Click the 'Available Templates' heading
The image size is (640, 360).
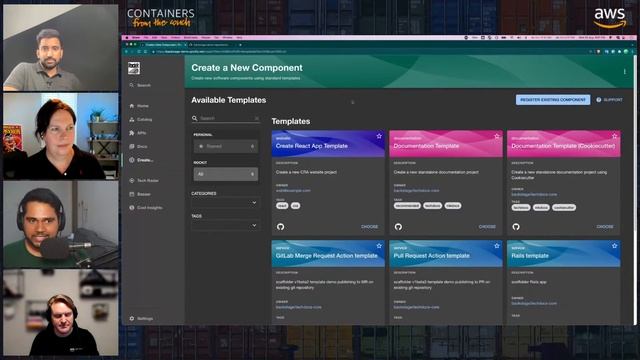229,100
